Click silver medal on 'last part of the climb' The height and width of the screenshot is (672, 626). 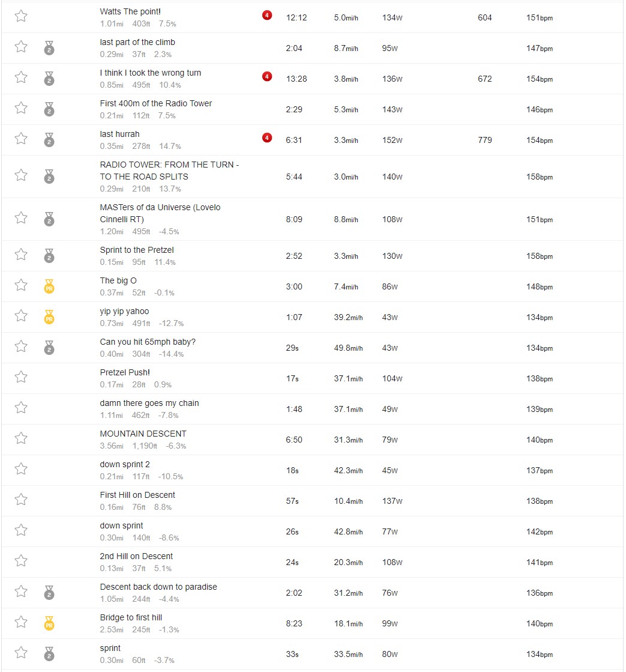click(49, 48)
